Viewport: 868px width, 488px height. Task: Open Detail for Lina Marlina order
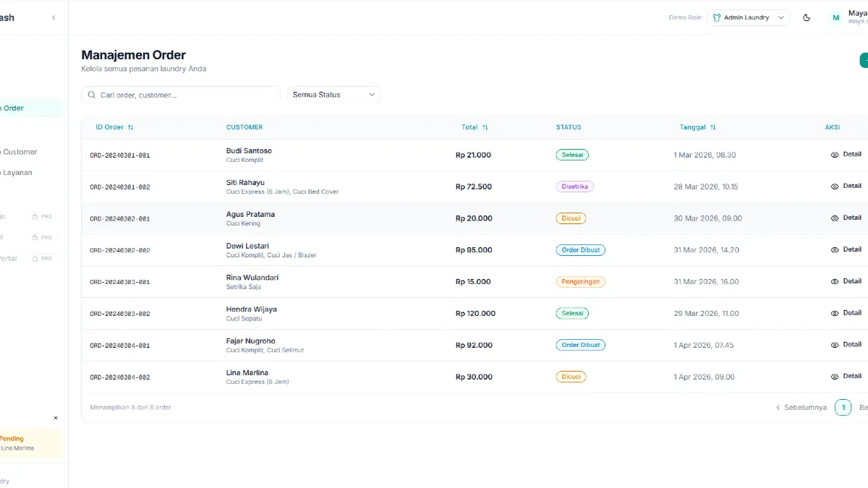pyautogui.click(x=846, y=377)
